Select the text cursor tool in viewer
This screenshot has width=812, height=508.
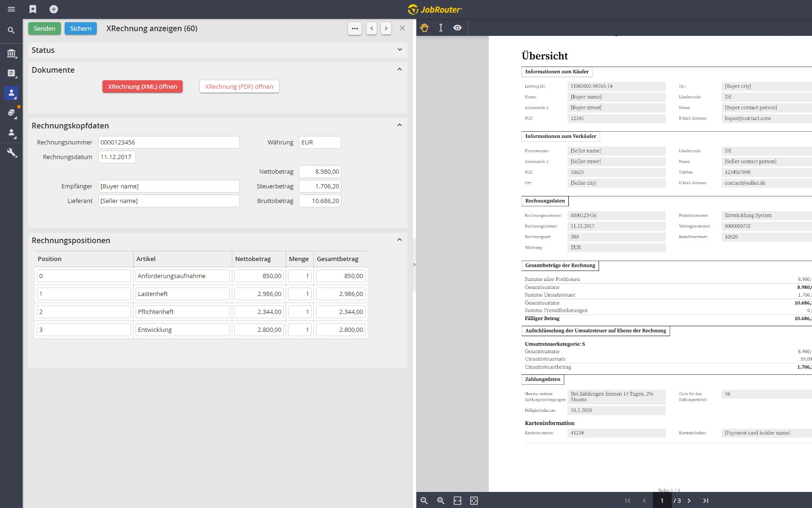[x=440, y=28]
